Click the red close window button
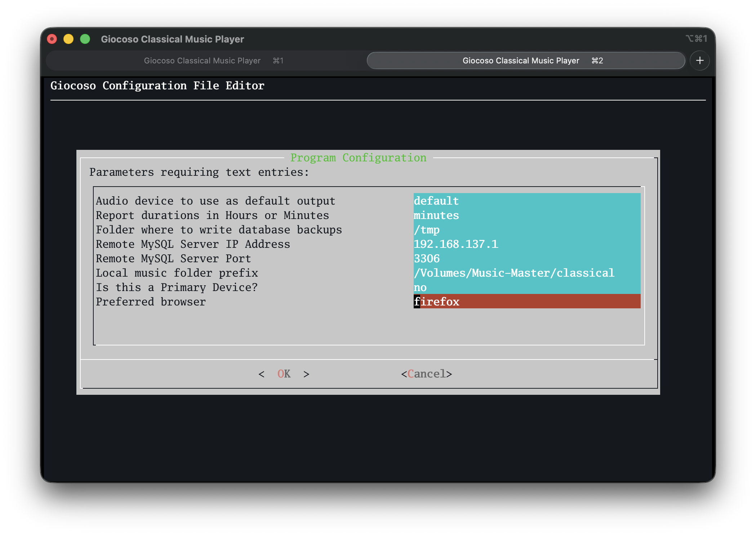 pos(52,39)
